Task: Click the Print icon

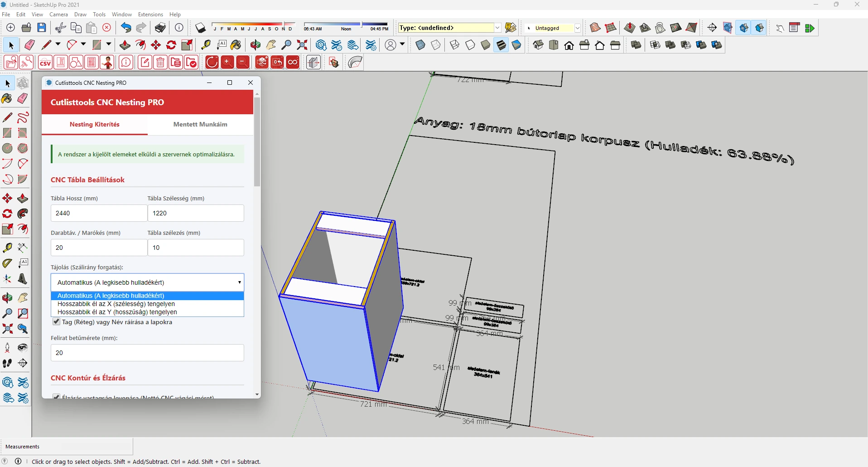Action: [x=160, y=28]
